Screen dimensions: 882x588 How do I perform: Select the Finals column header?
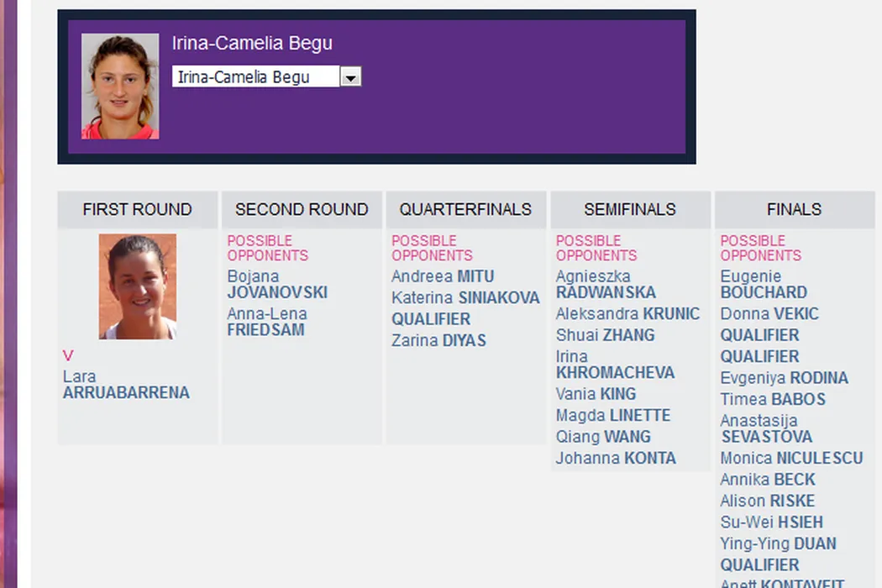[794, 209]
